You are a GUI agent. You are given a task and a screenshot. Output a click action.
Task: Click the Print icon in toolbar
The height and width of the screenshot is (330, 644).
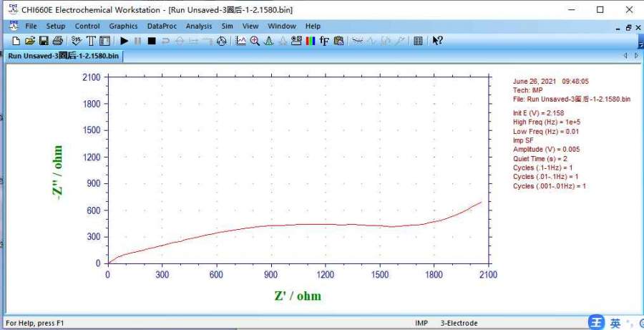(57, 41)
